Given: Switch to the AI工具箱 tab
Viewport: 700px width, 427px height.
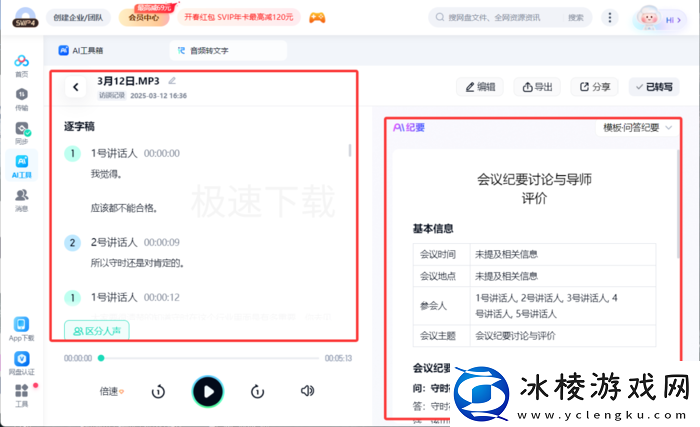Looking at the screenshot, I should pyautogui.click(x=81, y=50).
